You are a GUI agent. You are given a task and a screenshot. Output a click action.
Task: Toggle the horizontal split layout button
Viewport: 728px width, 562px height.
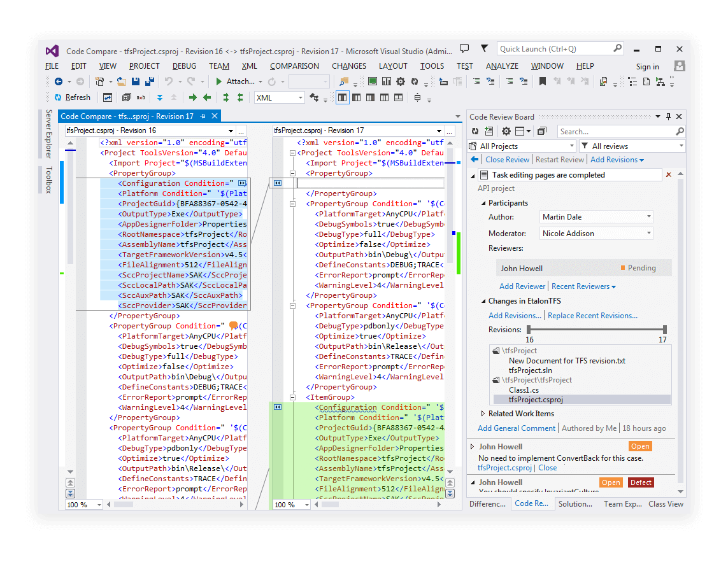point(398,97)
